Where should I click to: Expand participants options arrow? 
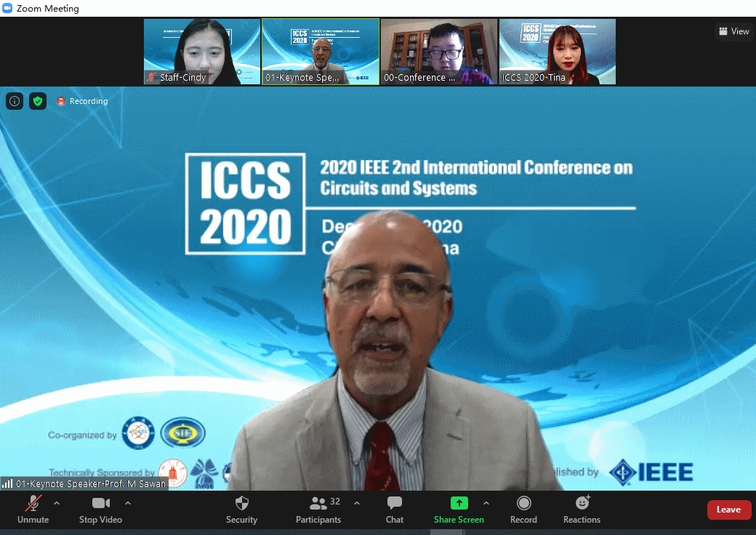(357, 503)
